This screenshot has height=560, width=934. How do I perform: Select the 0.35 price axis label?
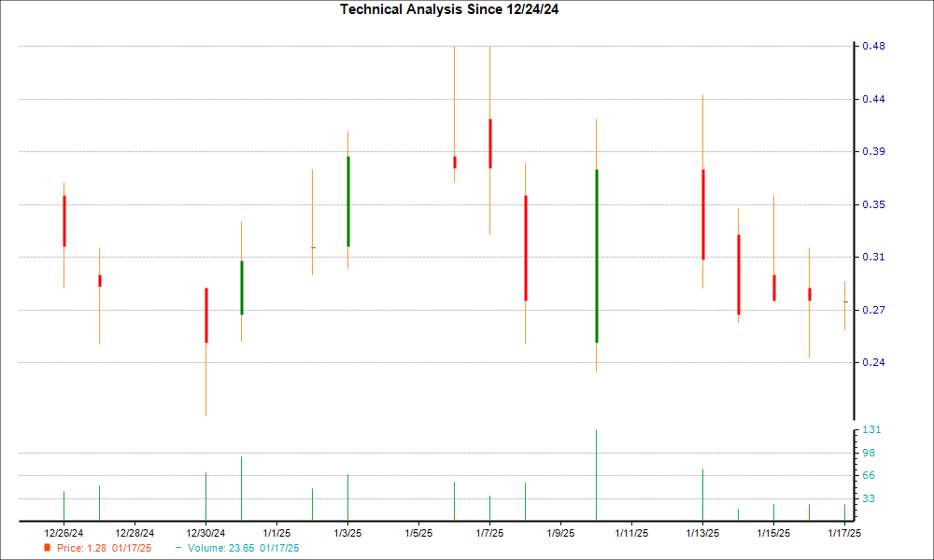click(872, 204)
